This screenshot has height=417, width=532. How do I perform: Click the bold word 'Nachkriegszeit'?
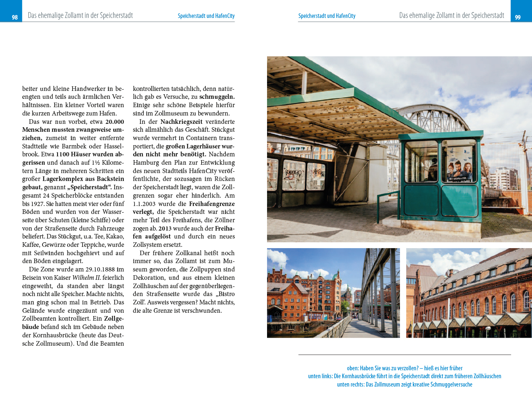pos(181,122)
